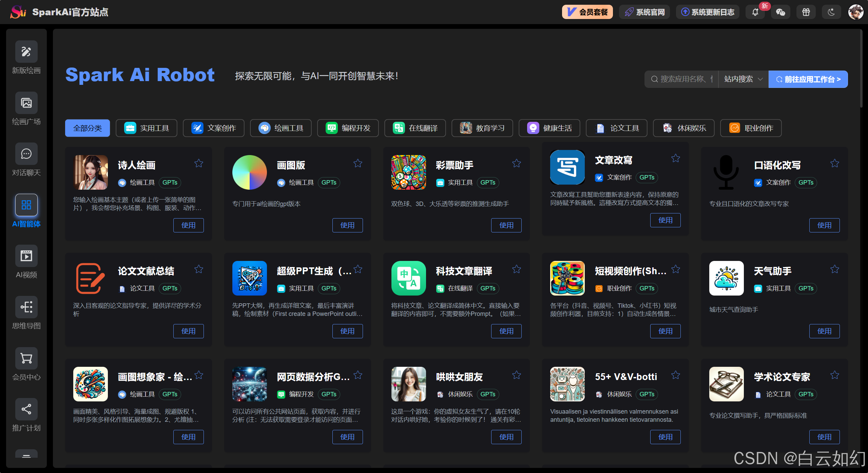
Task: Favorite the 诗人绘画 app with star
Action: click(199, 164)
